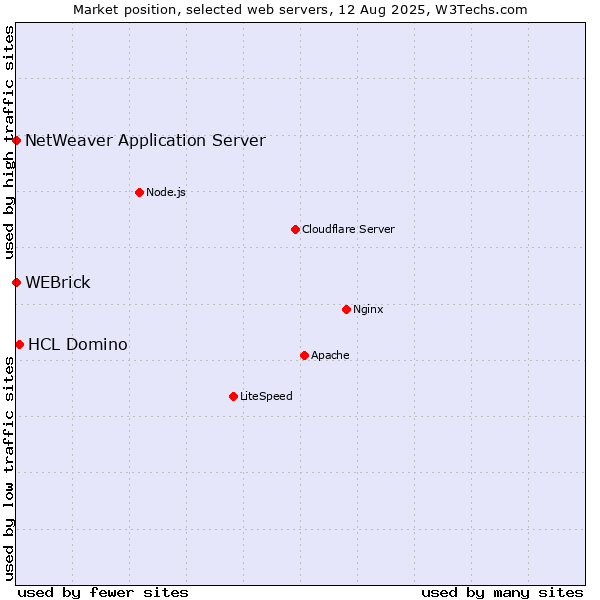Select the 'WEBrick' label text
Screen dimensions: 600x600
(x=58, y=282)
